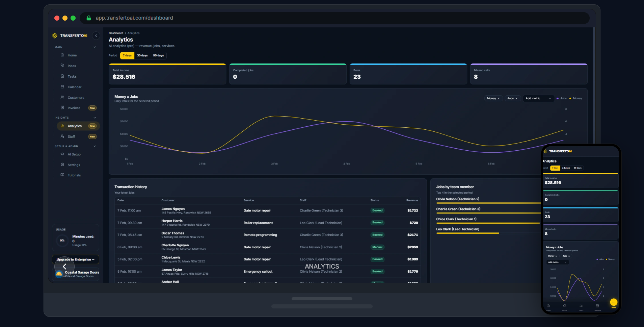Click the Usage 0% progress indicator

[62, 241]
